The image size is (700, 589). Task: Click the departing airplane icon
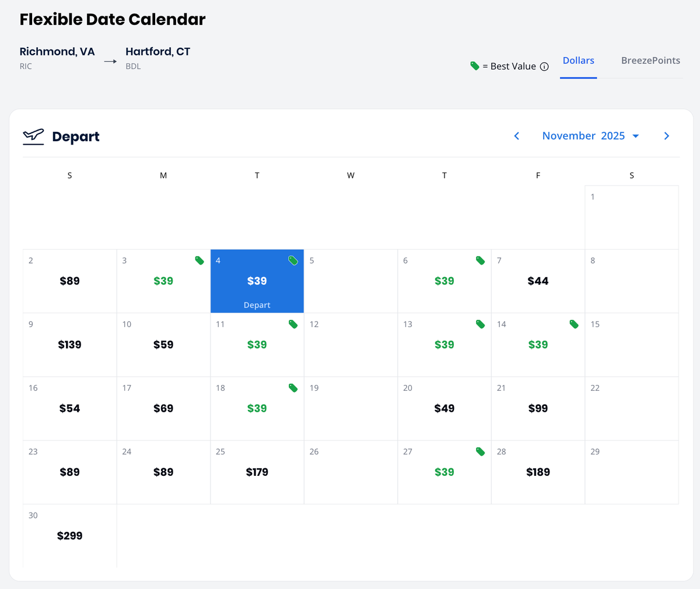33,136
